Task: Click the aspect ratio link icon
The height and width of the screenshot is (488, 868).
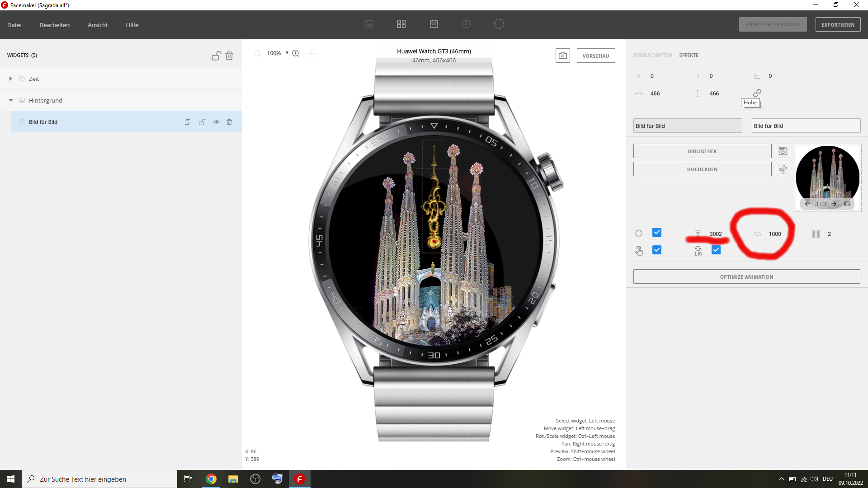Action: click(757, 93)
